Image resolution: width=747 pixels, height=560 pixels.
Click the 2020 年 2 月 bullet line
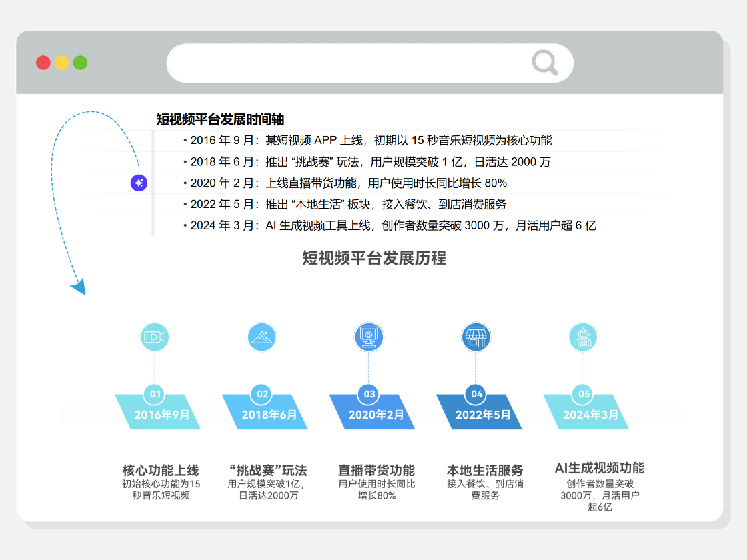pyautogui.click(x=348, y=183)
